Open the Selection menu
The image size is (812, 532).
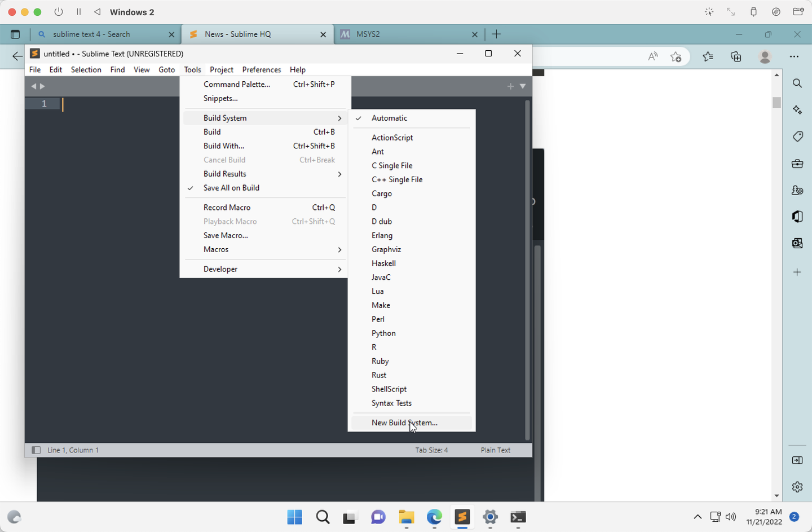(x=86, y=69)
